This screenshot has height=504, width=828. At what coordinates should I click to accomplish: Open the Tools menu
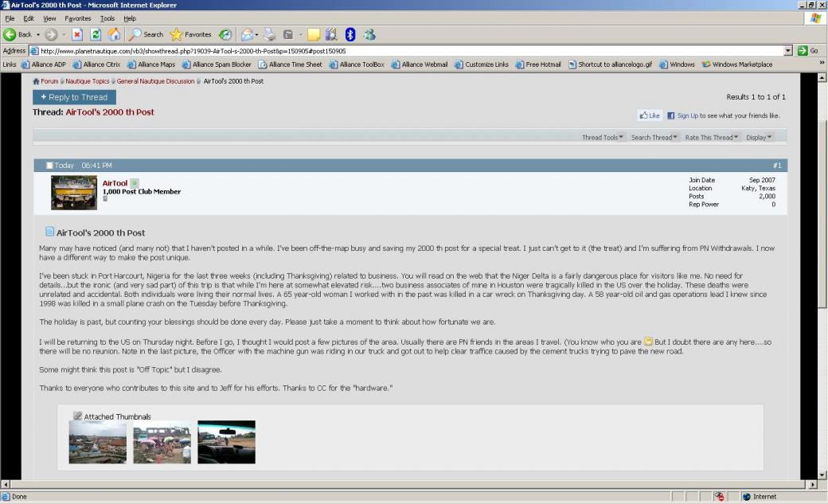(x=107, y=18)
